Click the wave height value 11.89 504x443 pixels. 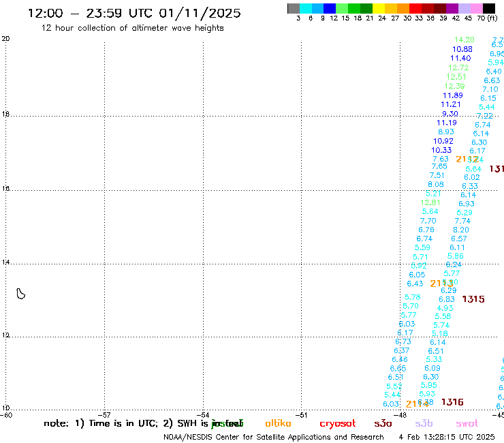click(x=452, y=95)
